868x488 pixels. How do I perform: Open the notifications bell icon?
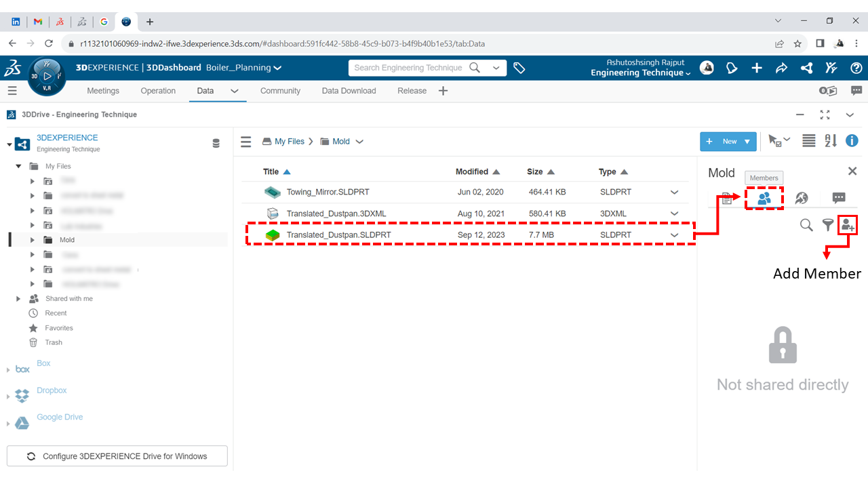[x=732, y=68]
